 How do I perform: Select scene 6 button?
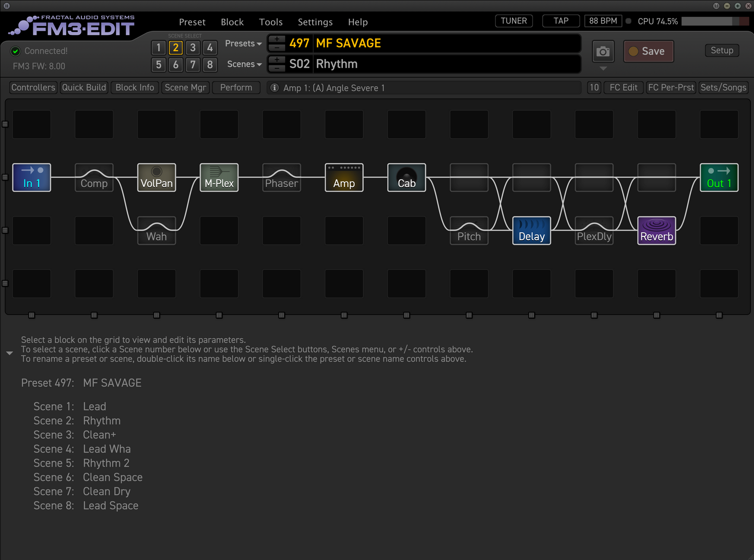tap(176, 65)
